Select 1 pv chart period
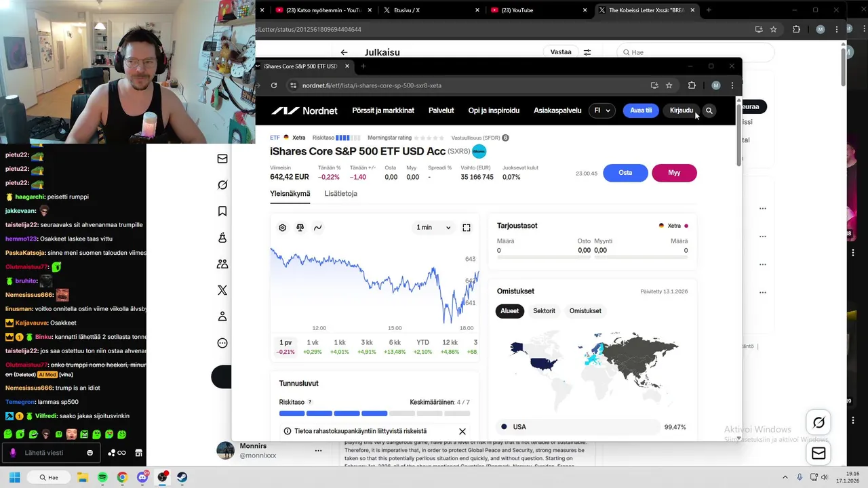The height and width of the screenshot is (488, 868). click(x=285, y=347)
